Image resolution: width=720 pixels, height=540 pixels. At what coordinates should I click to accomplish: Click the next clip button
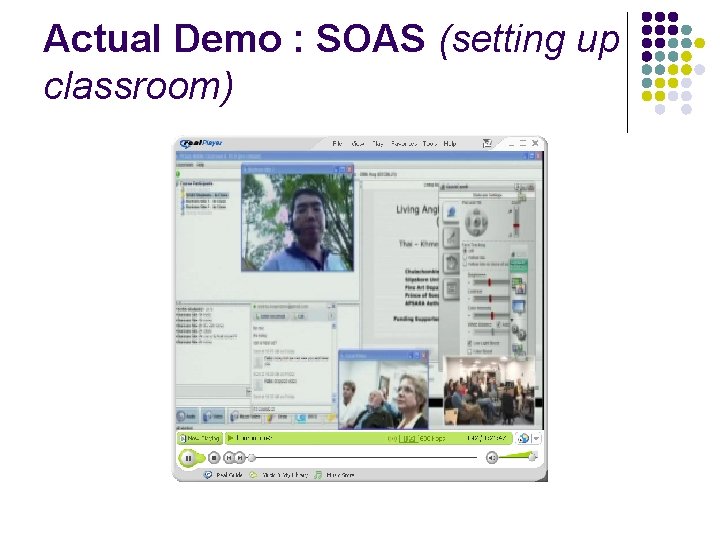pyautogui.click(x=240, y=457)
